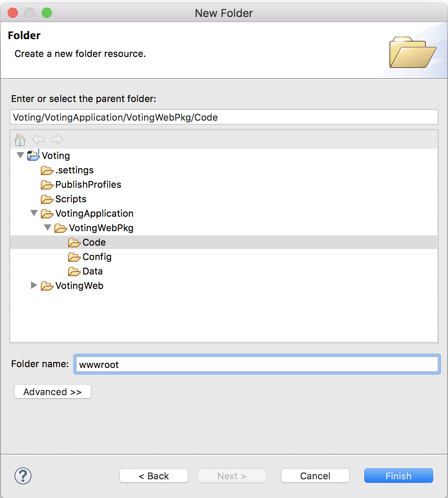Click the home icon above the folder tree
The height and width of the screenshot is (498, 448).
click(x=20, y=139)
